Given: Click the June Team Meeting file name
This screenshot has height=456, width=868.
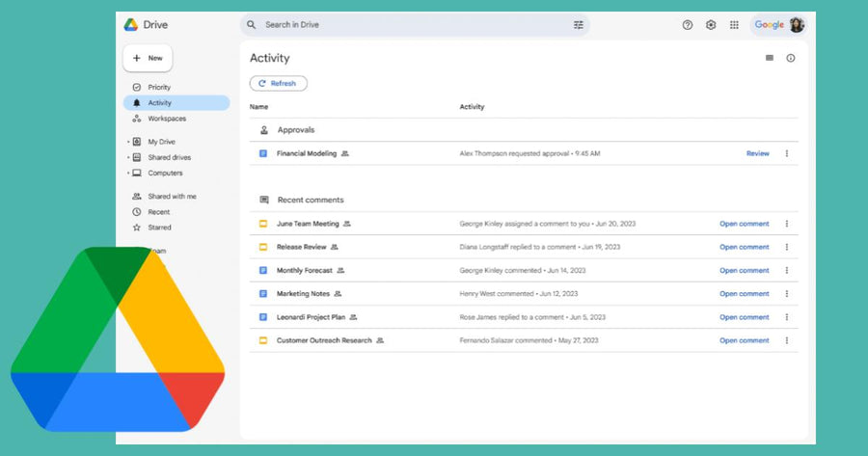Looking at the screenshot, I should (308, 224).
